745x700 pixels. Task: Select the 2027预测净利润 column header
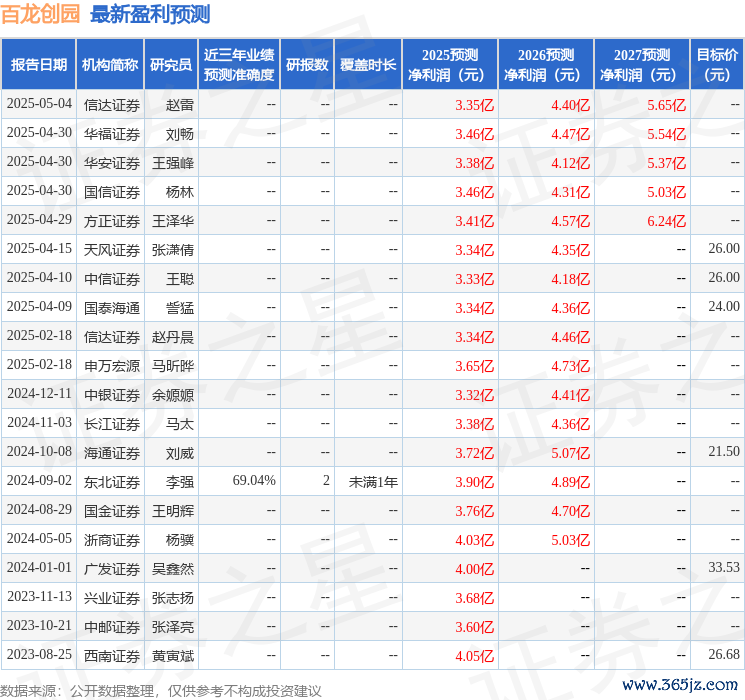(642, 65)
